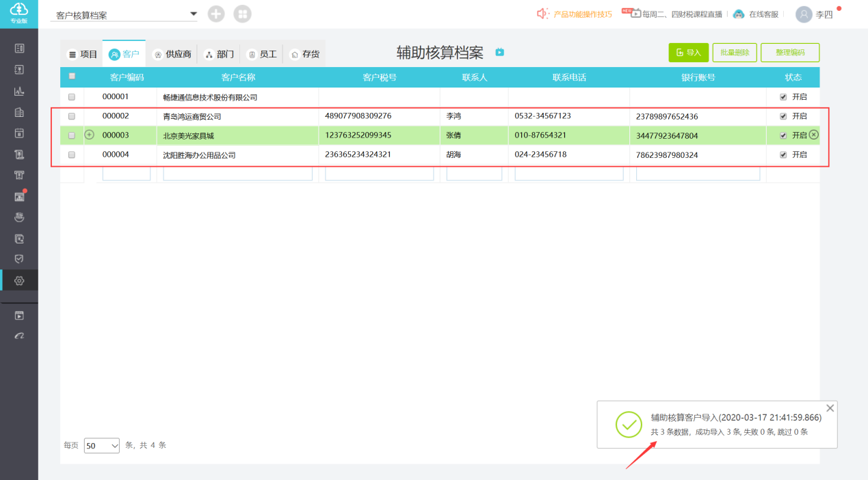This screenshot has width=868, height=480.
Task: Click the 整理编码 button
Action: click(x=789, y=53)
